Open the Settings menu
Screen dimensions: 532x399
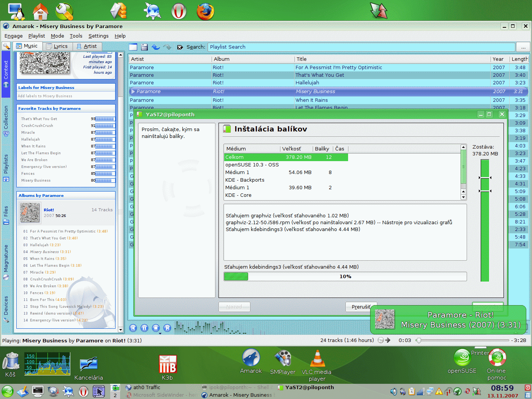[98, 36]
